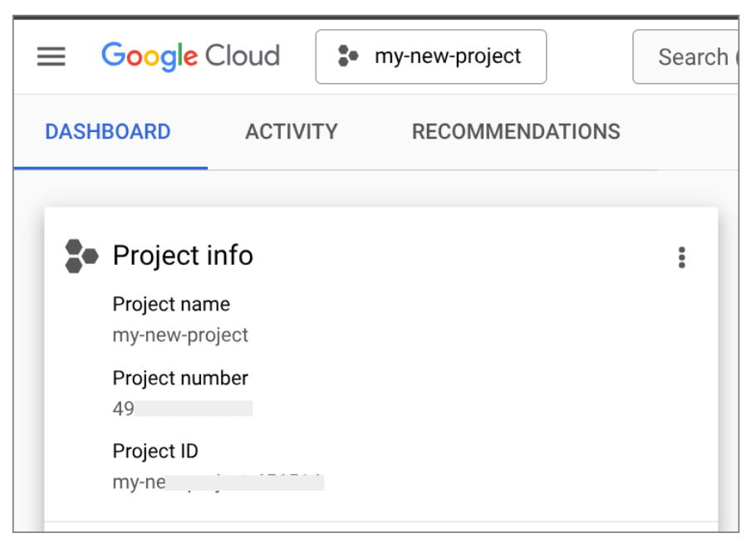Select the DASHBOARD tab
756x548 pixels.
click(x=108, y=131)
